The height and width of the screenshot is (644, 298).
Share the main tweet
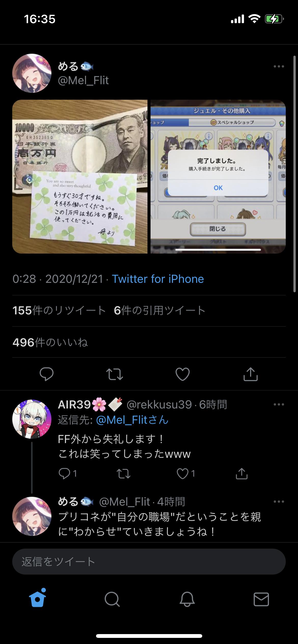click(x=251, y=374)
